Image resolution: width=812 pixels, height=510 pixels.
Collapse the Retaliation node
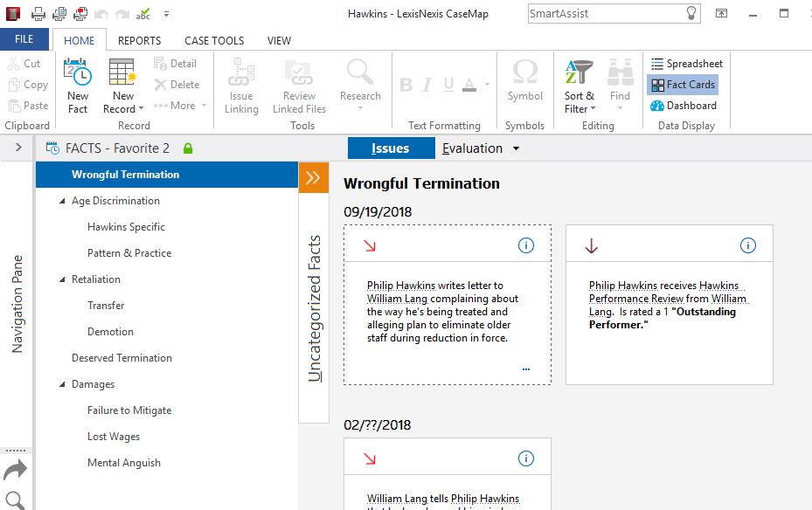(62, 279)
